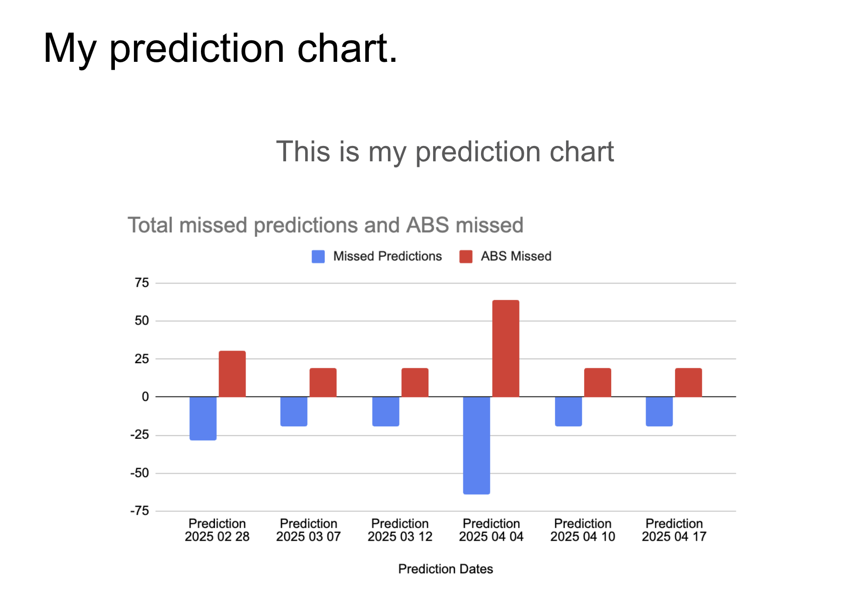Click the chart title Total missed predictions
Viewport: 868px width, 596px height.
[326, 225]
